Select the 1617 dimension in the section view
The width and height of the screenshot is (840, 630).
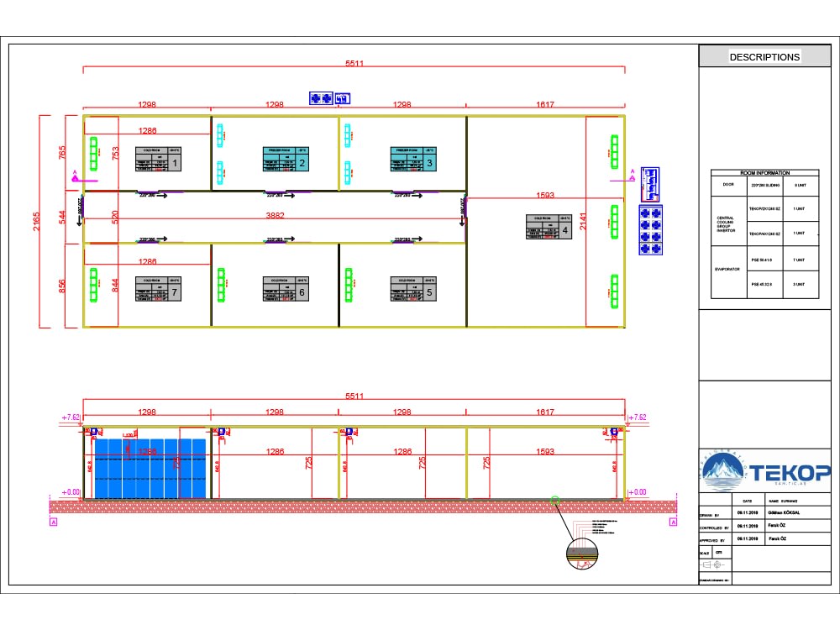545,412
